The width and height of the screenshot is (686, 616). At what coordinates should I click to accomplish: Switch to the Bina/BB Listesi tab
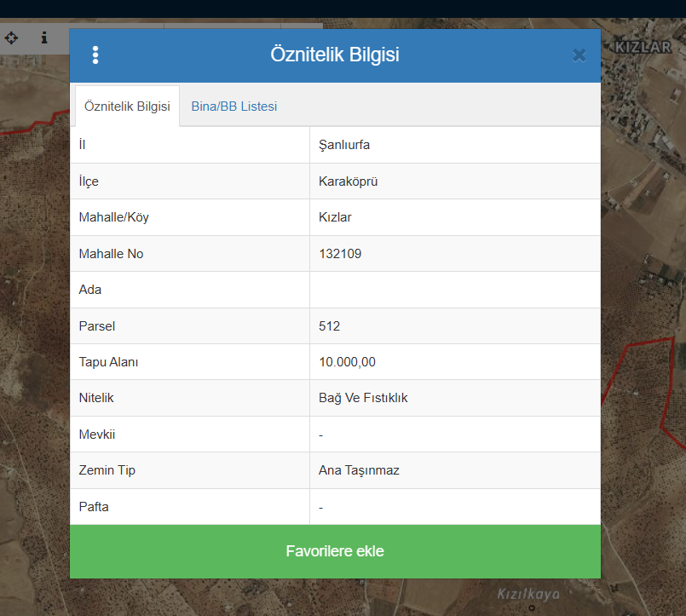233,107
